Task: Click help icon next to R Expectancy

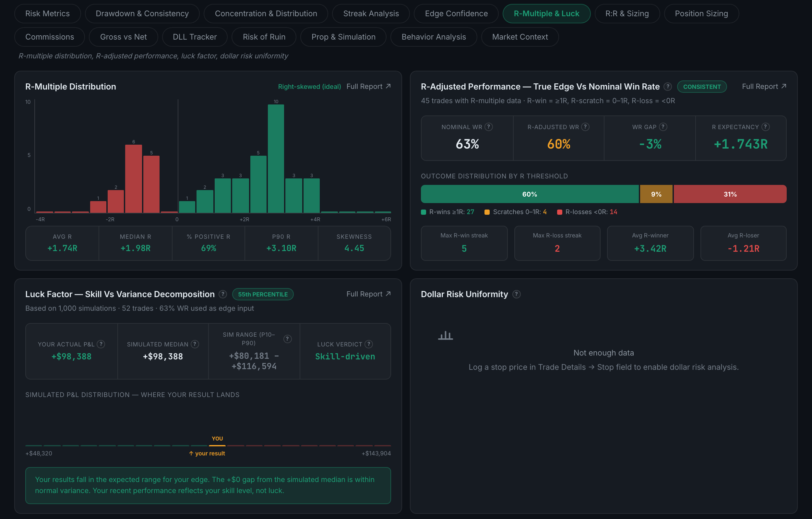Action: coord(765,127)
